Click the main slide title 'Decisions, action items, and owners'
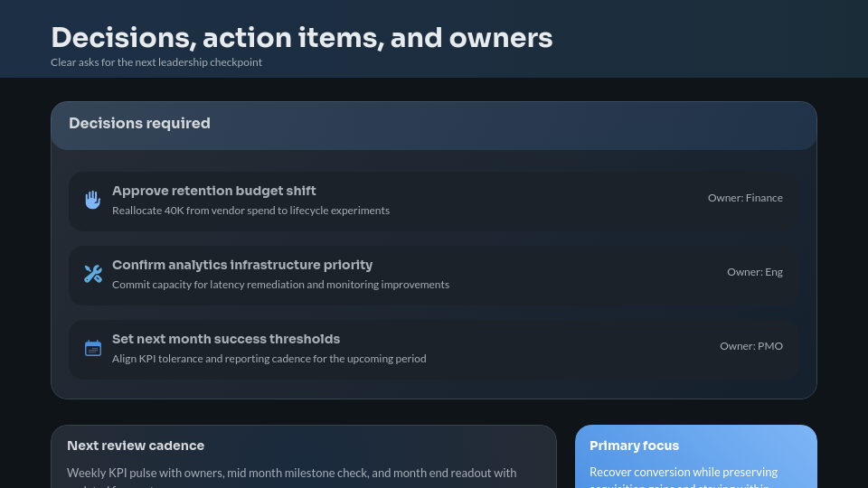Viewport: 868px width, 488px height. [x=301, y=38]
